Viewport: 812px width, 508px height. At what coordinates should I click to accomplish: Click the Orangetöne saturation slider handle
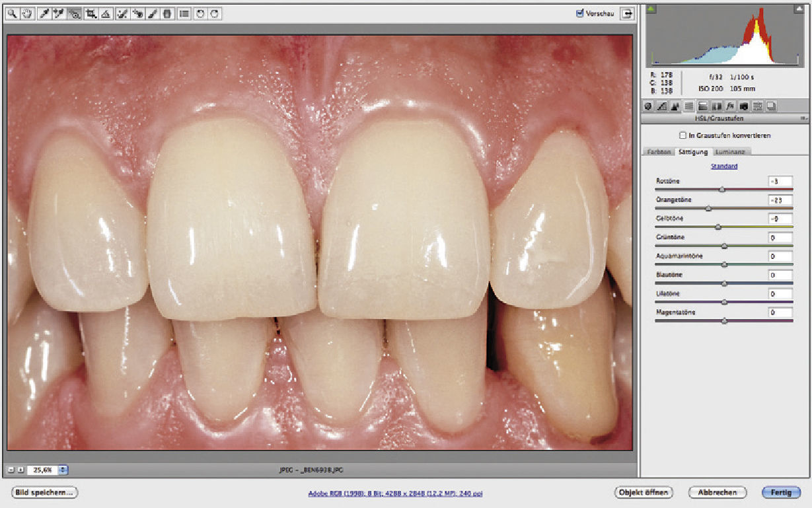708,208
